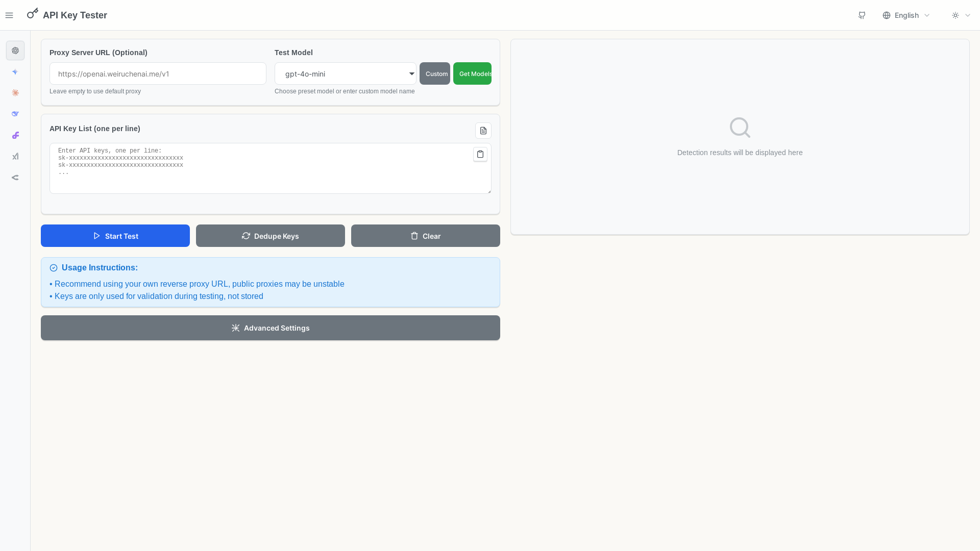Focus the API key list textarea
Image resolution: width=980 pixels, height=551 pixels.
(x=271, y=168)
